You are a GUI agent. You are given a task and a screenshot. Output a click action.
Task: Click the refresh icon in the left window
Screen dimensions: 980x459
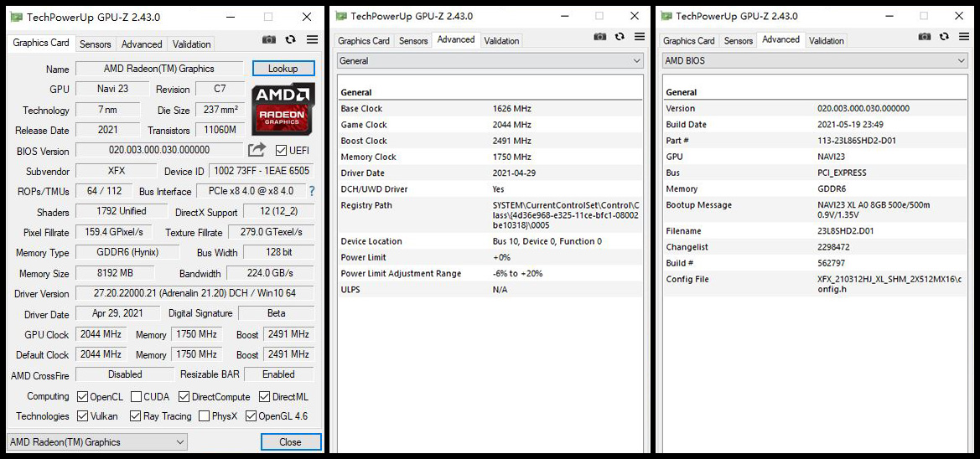[291, 39]
